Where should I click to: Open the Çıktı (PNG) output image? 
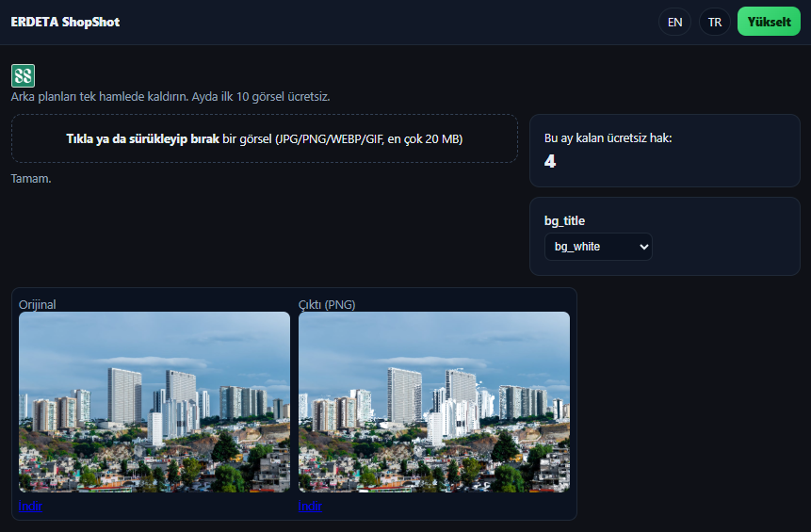[434, 402]
